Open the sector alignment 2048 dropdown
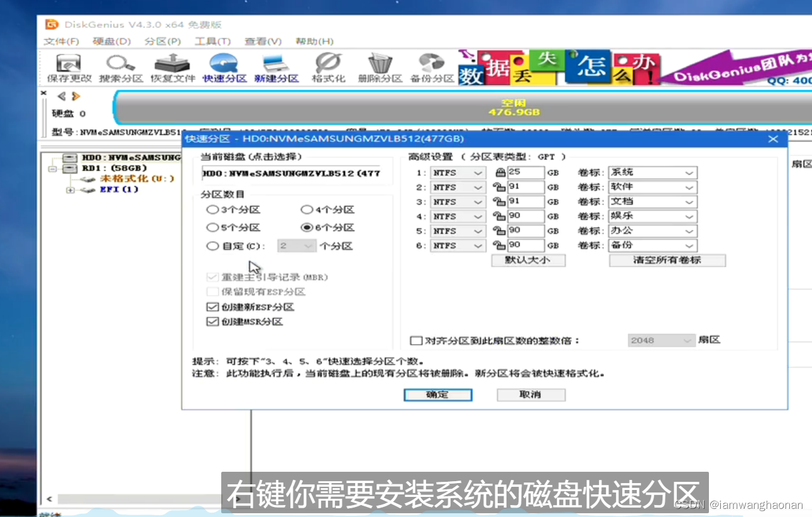 click(x=661, y=340)
